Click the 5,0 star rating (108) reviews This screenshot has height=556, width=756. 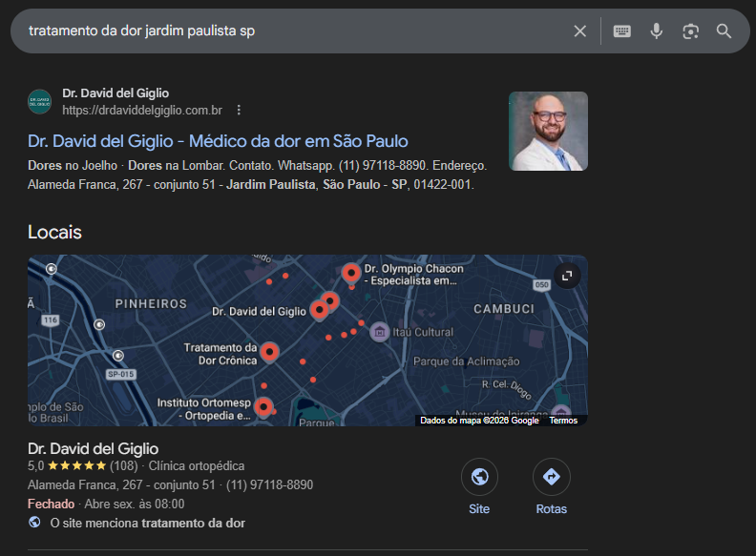point(82,466)
